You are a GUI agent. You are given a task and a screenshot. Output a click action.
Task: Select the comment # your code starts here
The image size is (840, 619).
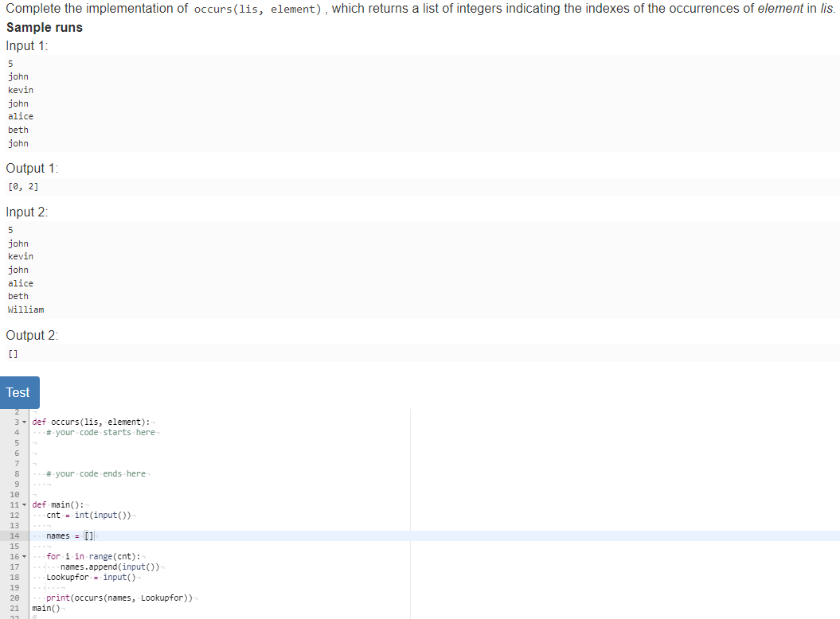click(x=100, y=432)
